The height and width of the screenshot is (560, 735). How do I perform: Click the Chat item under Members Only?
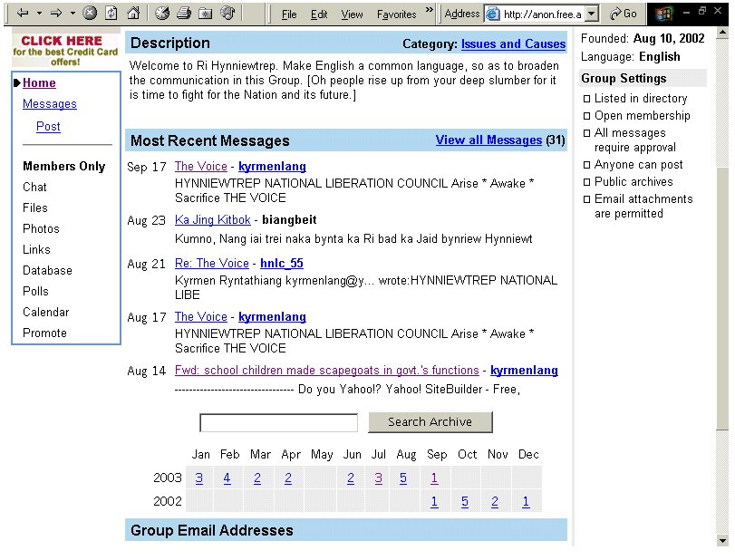coord(34,187)
